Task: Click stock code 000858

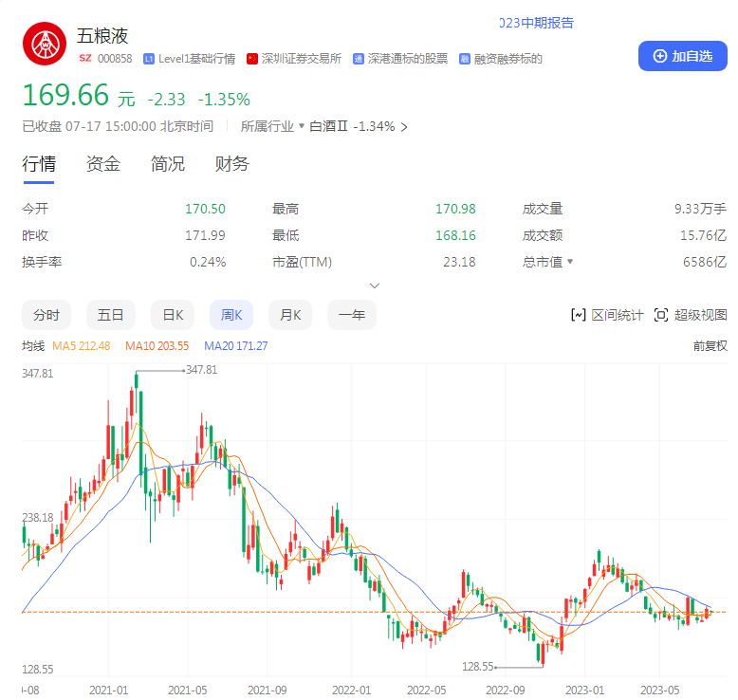Action: [x=115, y=59]
